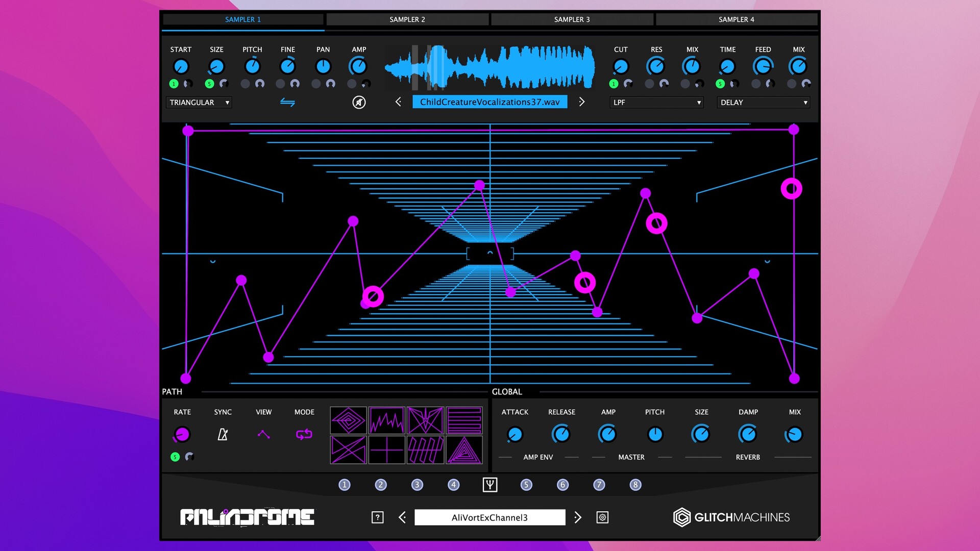Open the help panel via the question mark button

[x=377, y=517]
